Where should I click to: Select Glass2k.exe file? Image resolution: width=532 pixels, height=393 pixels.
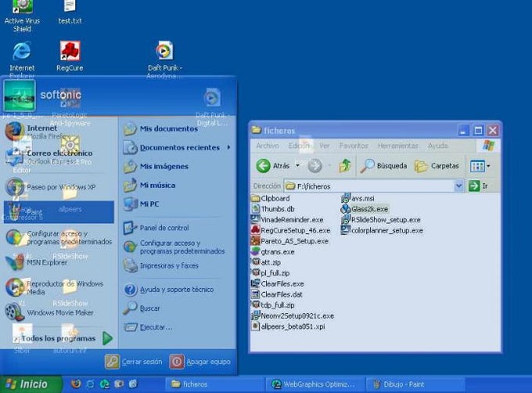point(365,209)
